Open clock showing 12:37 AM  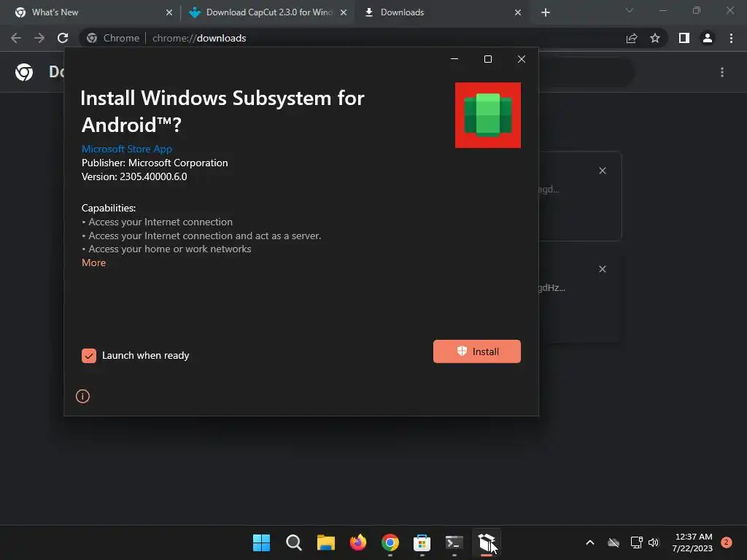point(693,542)
